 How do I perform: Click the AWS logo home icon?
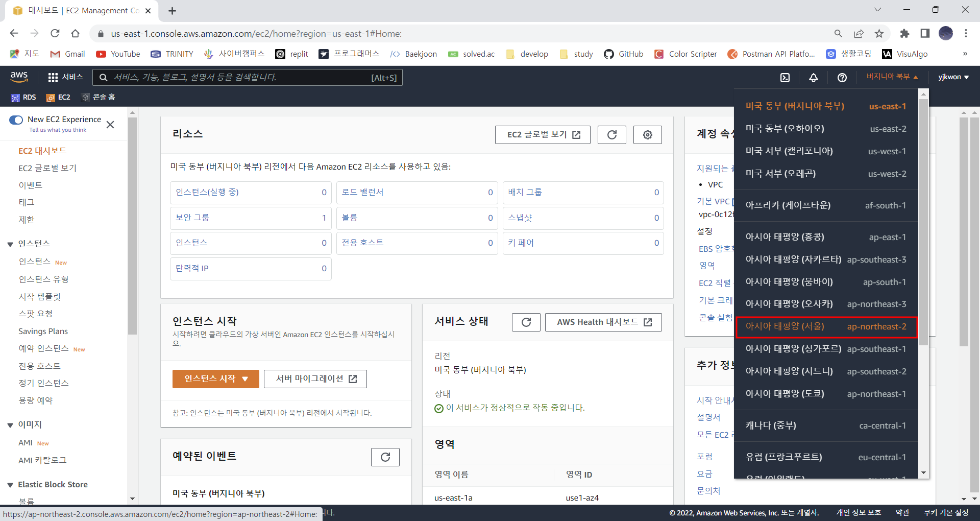point(19,77)
